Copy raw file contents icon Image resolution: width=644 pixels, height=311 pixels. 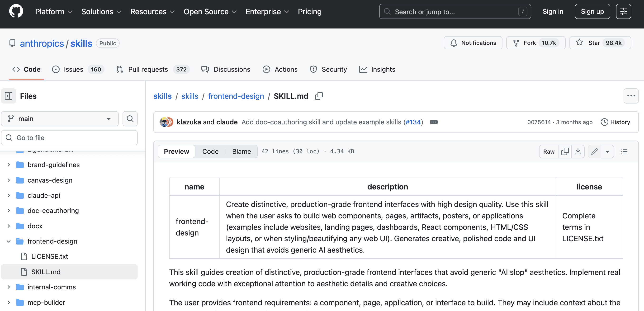565,151
